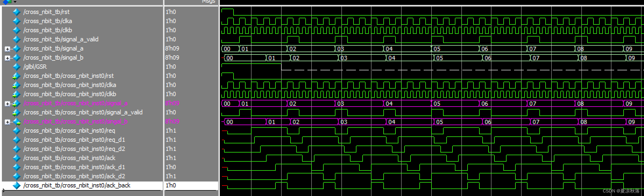Click the icon for cross_nbit_inst0/ack_d2 signal
Screen dimensions: 644x196
point(17,176)
